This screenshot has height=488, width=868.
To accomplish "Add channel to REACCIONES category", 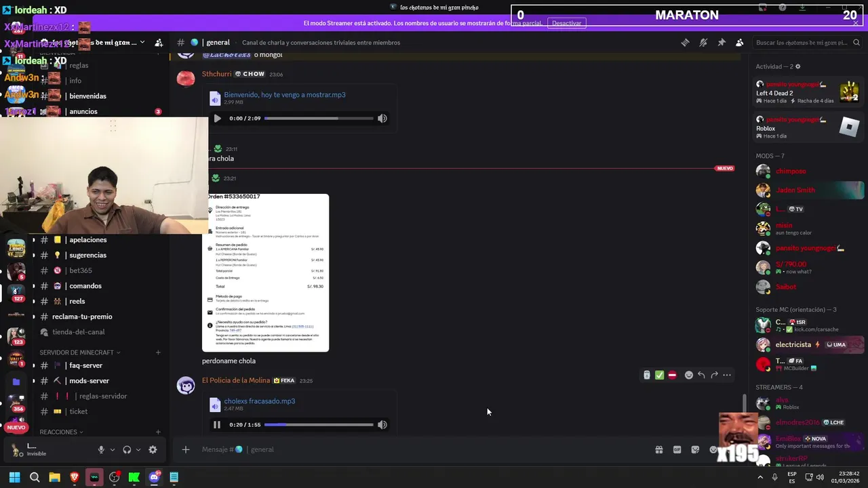I will (x=158, y=432).
